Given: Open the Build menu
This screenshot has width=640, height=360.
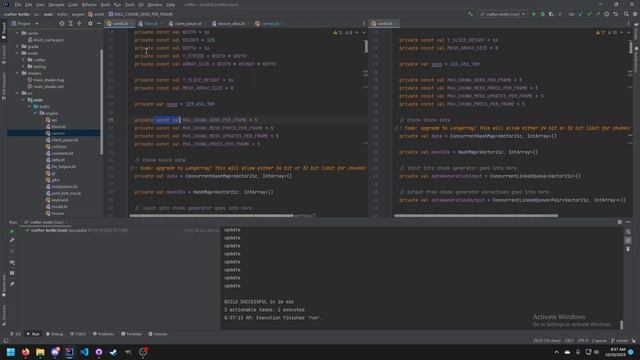Looking at the screenshot, I should [x=105, y=4].
